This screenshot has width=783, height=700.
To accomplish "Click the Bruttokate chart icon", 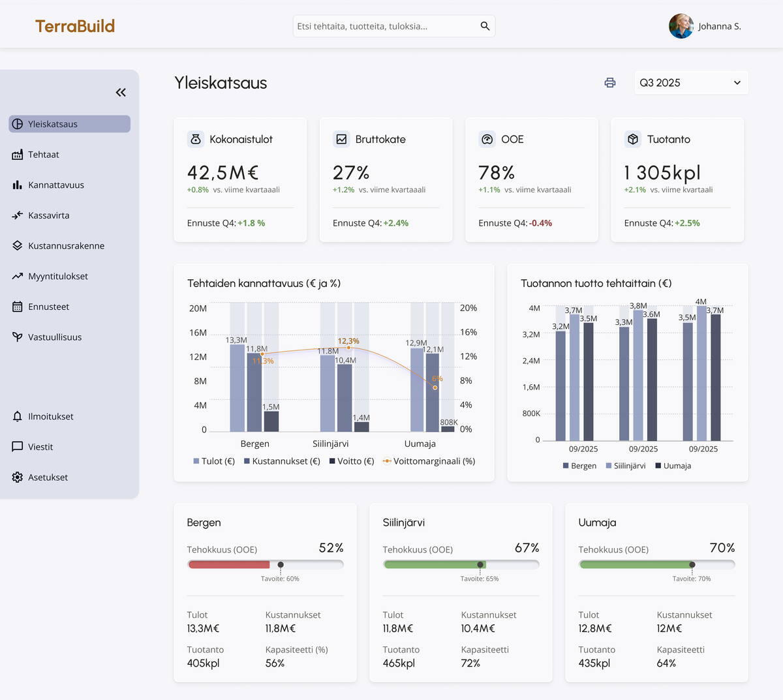I will [x=341, y=139].
